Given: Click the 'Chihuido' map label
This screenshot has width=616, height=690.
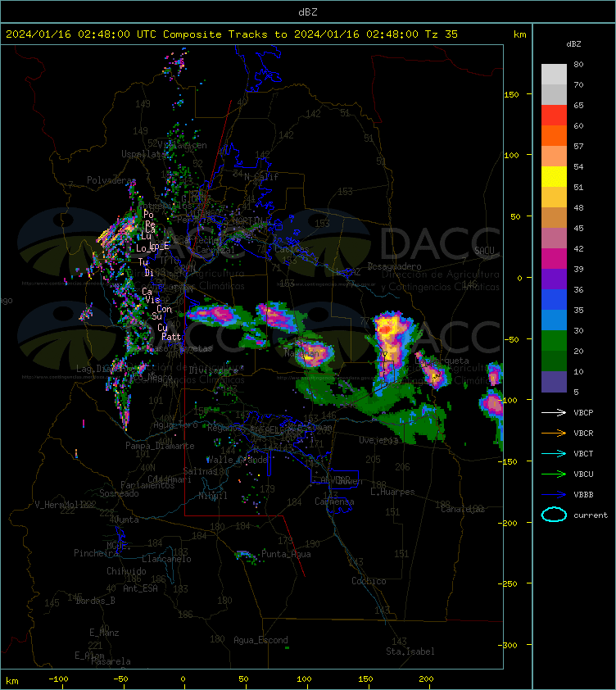Looking at the screenshot, I should pyautogui.click(x=126, y=571).
